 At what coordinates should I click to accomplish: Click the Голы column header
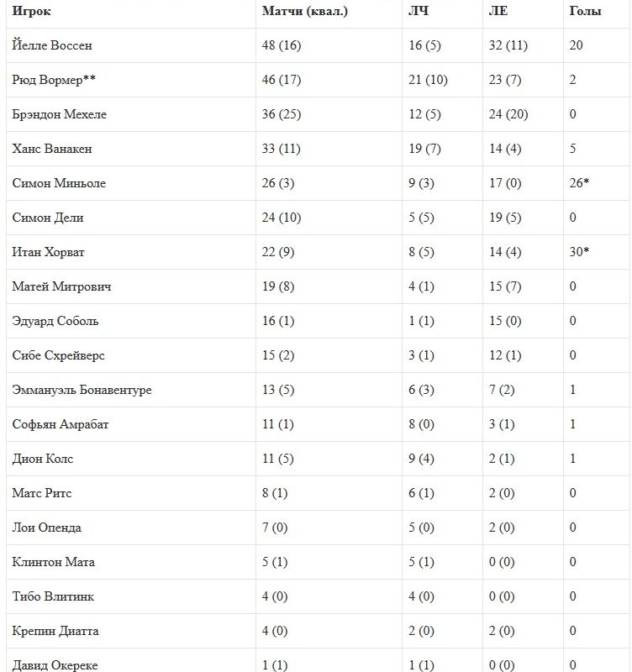[x=585, y=11]
